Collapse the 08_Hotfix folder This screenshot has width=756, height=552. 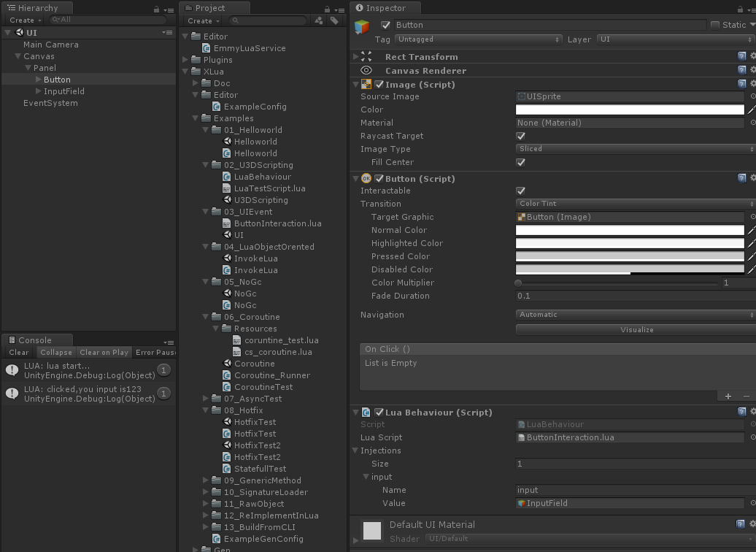click(x=205, y=410)
